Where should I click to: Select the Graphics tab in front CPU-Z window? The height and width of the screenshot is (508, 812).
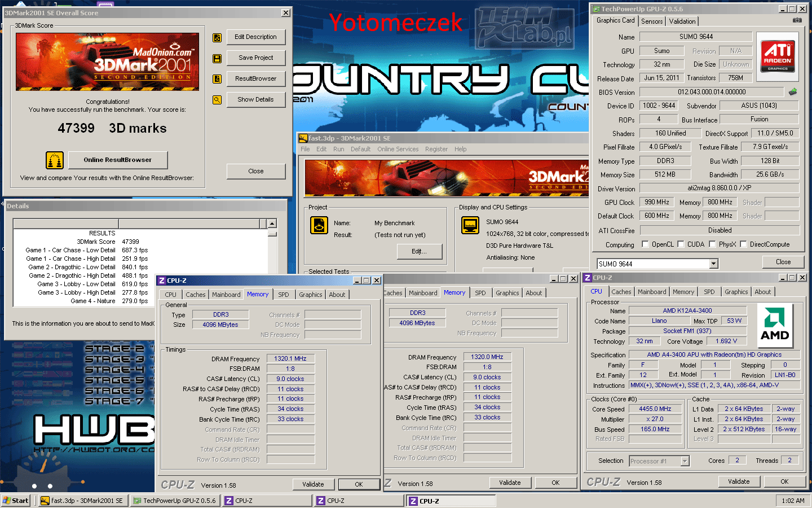click(311, 295)
